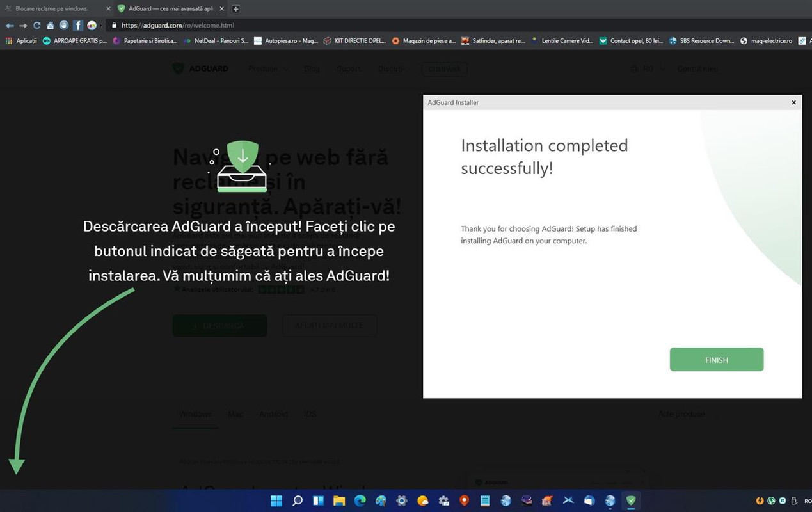Open the Suport menu item

point(349,68)
